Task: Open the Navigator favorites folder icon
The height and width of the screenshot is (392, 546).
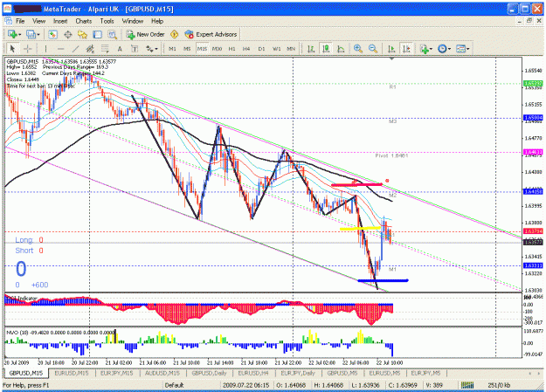Action: [x=82, y=34]
